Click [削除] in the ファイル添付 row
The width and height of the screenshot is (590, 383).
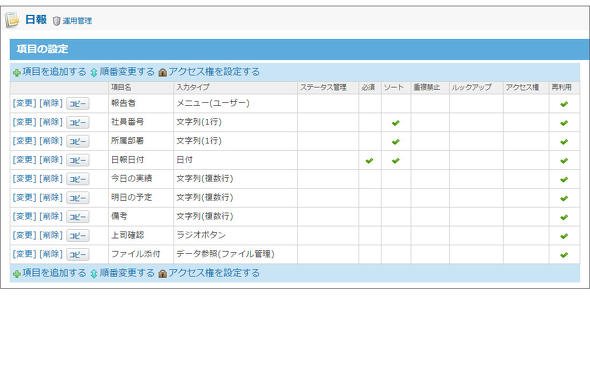51,254
